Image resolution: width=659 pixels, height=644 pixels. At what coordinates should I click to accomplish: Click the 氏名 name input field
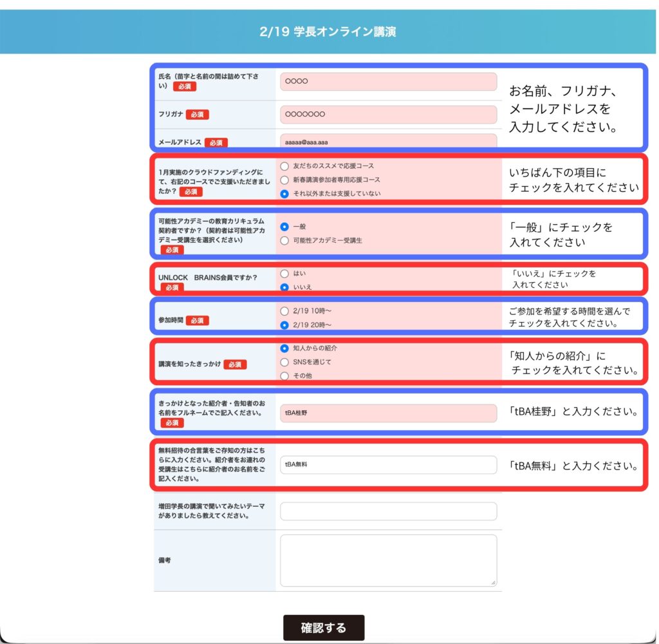388,82
